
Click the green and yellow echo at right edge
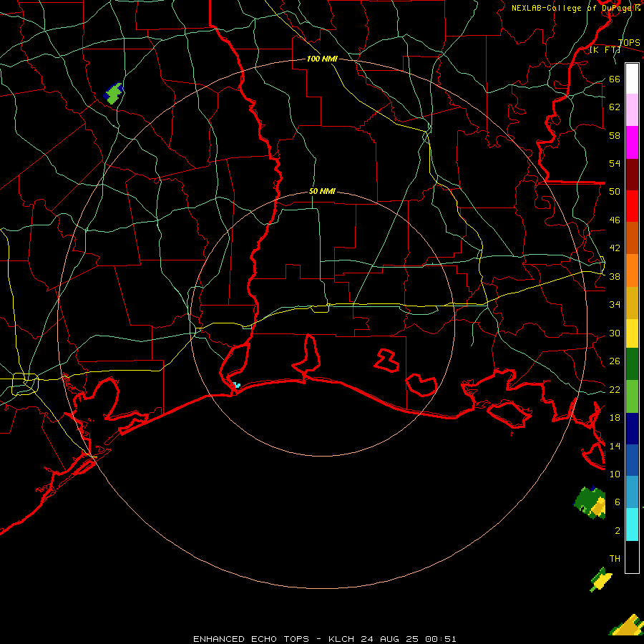pyautogui.click(x=590, y=503)
